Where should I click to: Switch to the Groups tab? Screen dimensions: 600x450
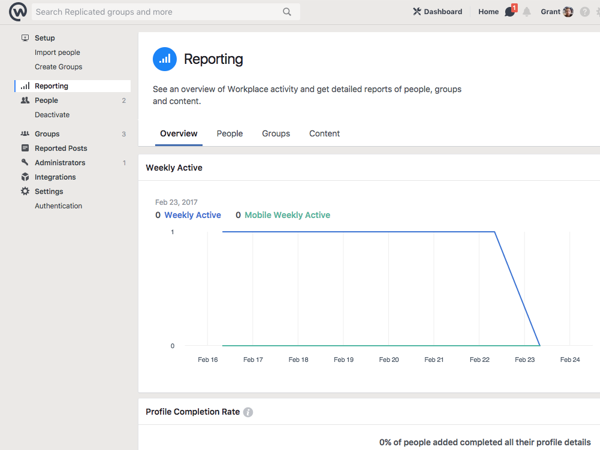(276, 134)
